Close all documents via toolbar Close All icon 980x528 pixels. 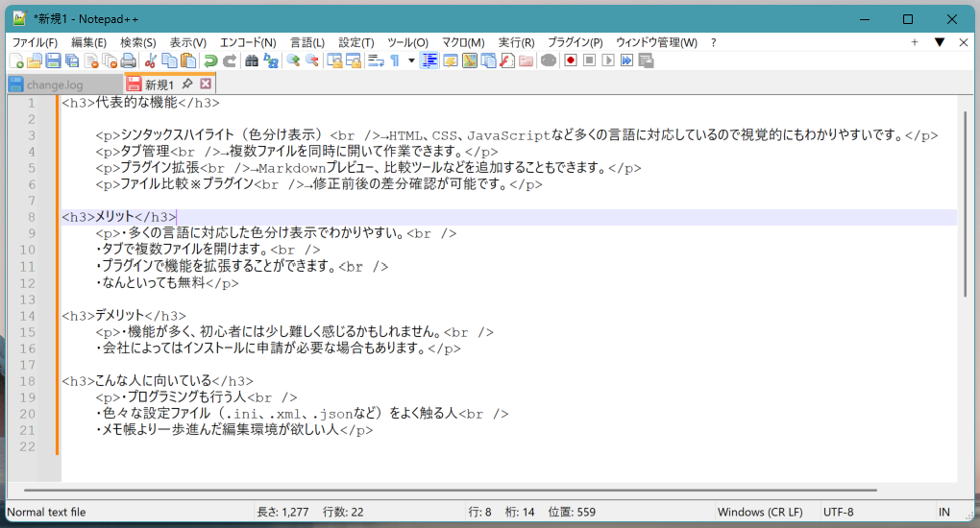[x=110, y=60]
